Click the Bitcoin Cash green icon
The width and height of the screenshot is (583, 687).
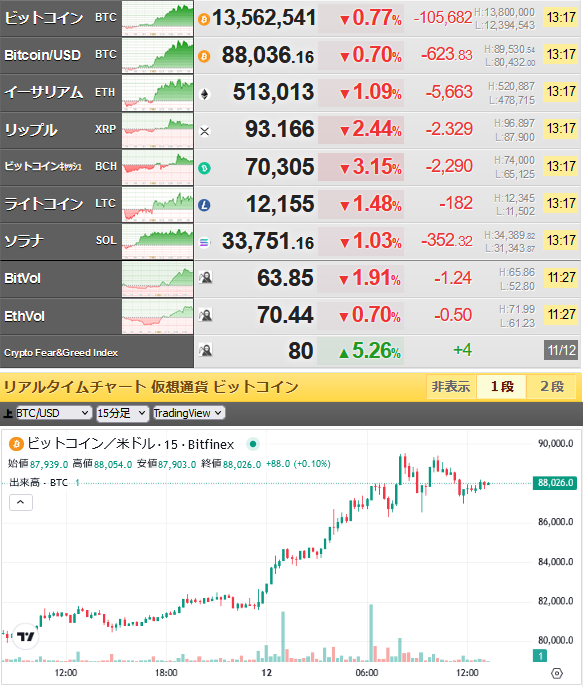[x=204, y=168]
